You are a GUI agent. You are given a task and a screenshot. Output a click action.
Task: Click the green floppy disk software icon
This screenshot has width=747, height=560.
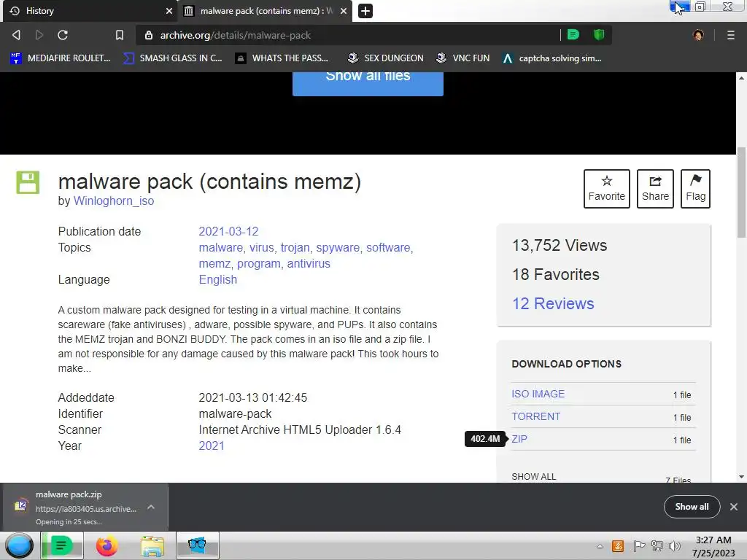pos(28,182)
